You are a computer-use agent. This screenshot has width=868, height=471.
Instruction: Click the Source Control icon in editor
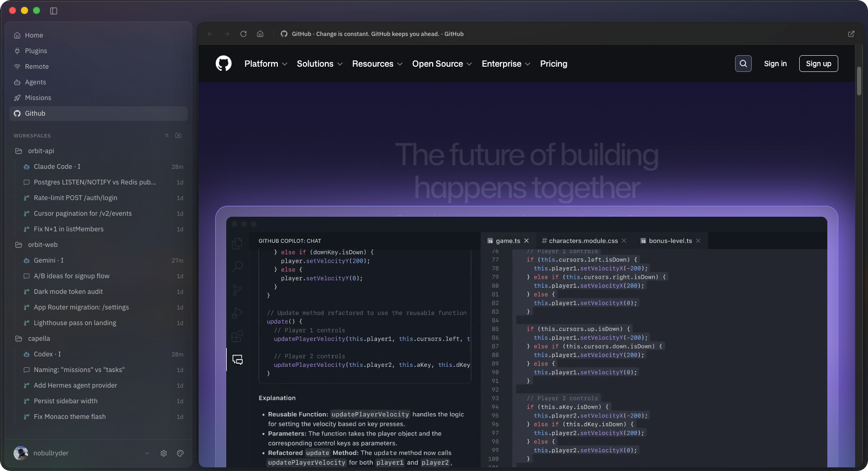pyautogui.click(x=237, y=290)
